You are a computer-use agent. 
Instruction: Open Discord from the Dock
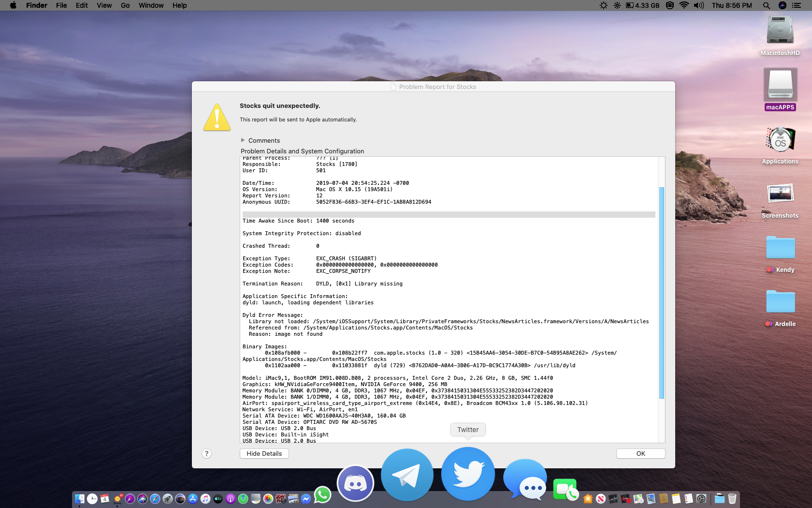pos(355,483)
